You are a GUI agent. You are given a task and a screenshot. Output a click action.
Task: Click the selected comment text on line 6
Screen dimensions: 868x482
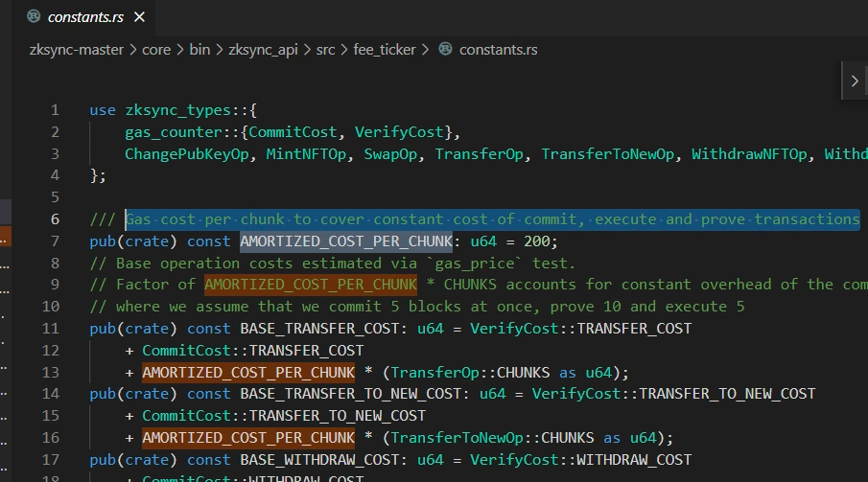491,219
